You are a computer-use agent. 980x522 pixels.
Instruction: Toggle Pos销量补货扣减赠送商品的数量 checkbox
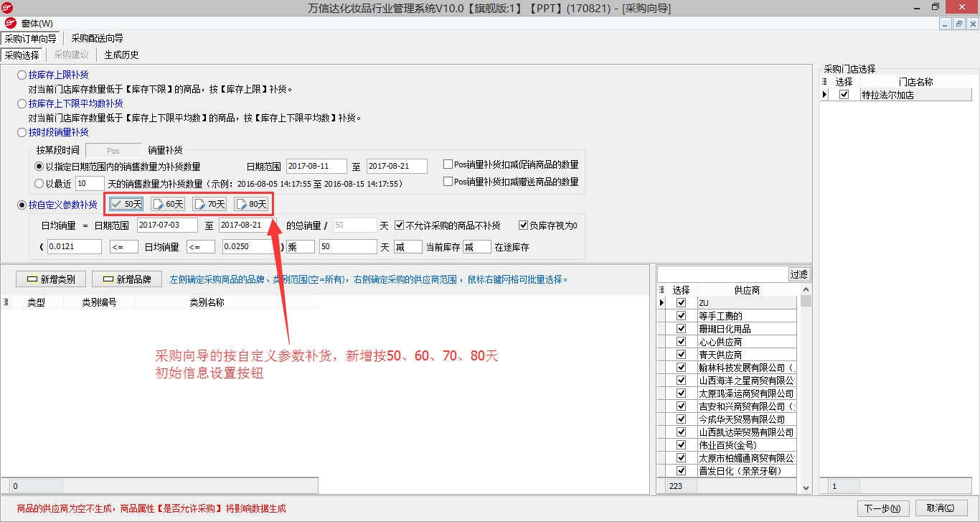(448, 182)
